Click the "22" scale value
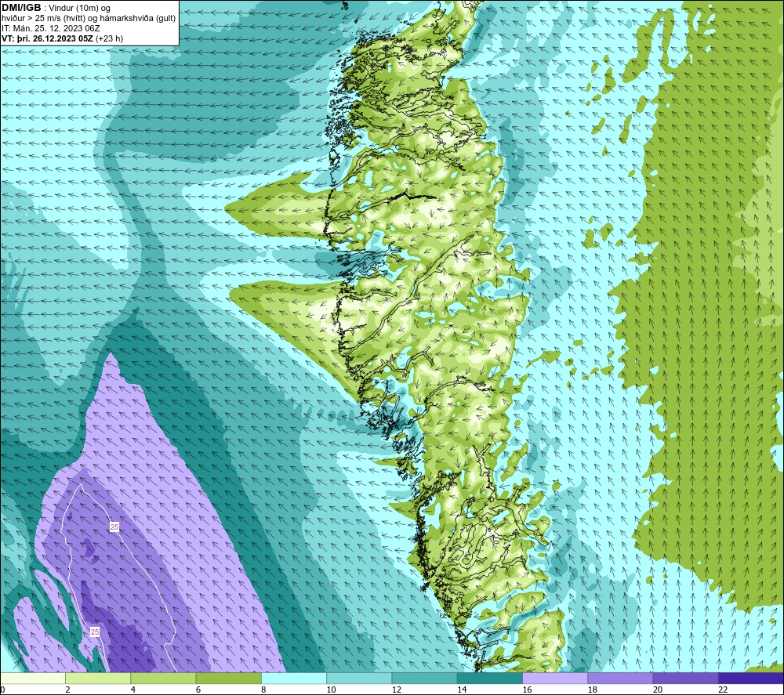The height and width of the screenshot is (695, 784). click(x=723, y=690)
